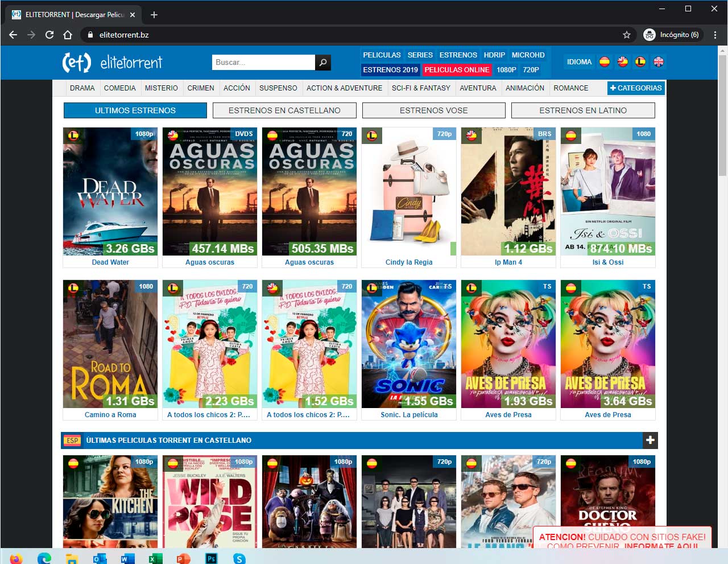The width and height of the screenshot is (728, 564).
Task: Reload the page with the refresh icon
Action: (49, 35)
